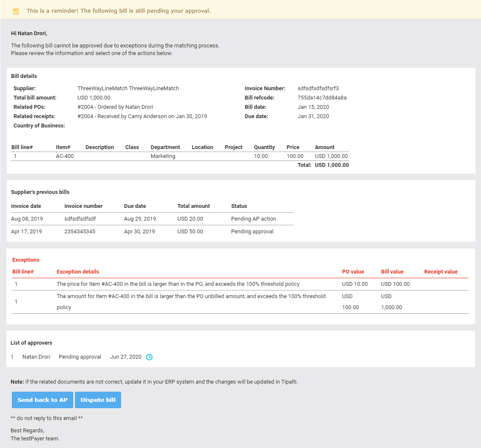The height and width of the screenshot is (448, 481).
Task: Click bill value USD 100.00 in Exceptions
Action: 395,284
